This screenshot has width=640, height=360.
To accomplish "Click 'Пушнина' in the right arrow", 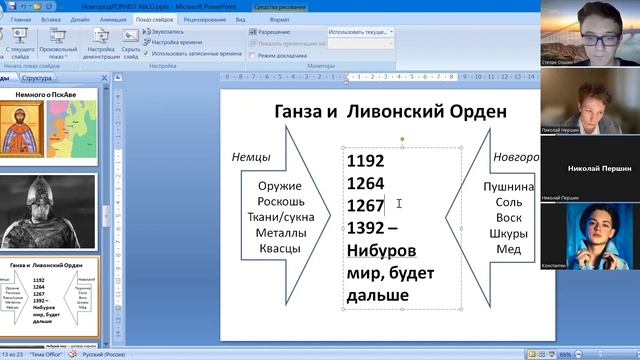I will click(x=508, y=187).
